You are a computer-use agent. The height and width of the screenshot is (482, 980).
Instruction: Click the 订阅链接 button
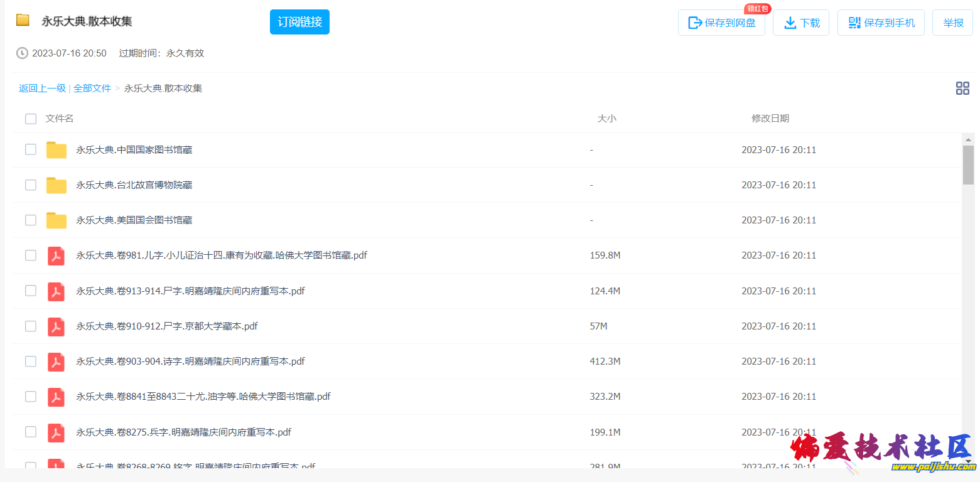click(299, 21)
